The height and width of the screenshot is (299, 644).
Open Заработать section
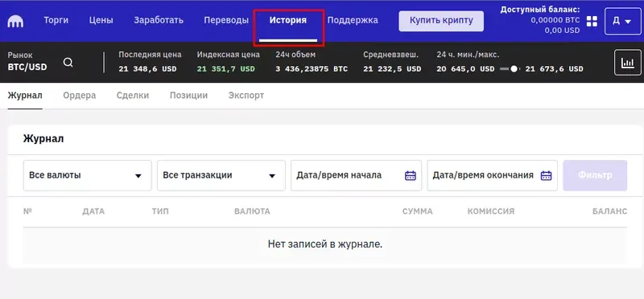click(x=159, y=20)
